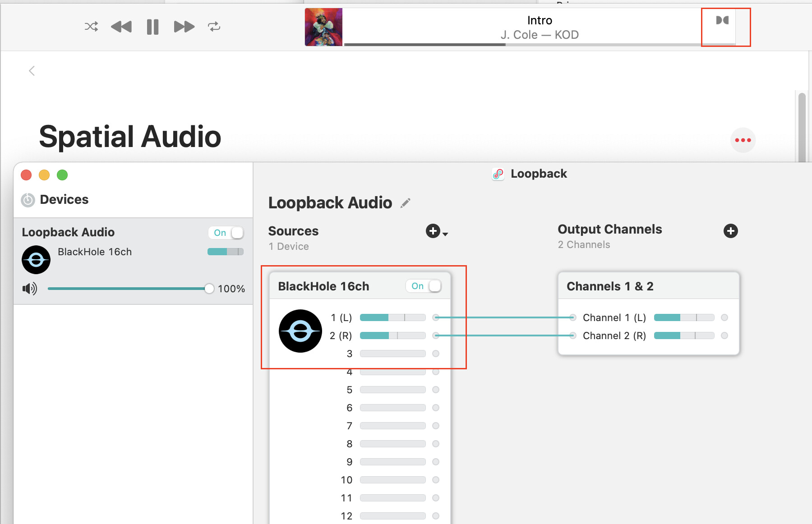This screenshot has height=524, width=812.
Task: Skip back to previous track
Action: [121, 27]
